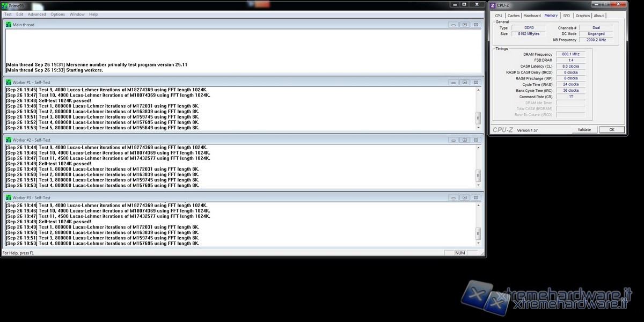Click the DRAM Frequency value field
The height and width of the screenshot is (322, 644).
pyautogui.click(x=570, y=54)
